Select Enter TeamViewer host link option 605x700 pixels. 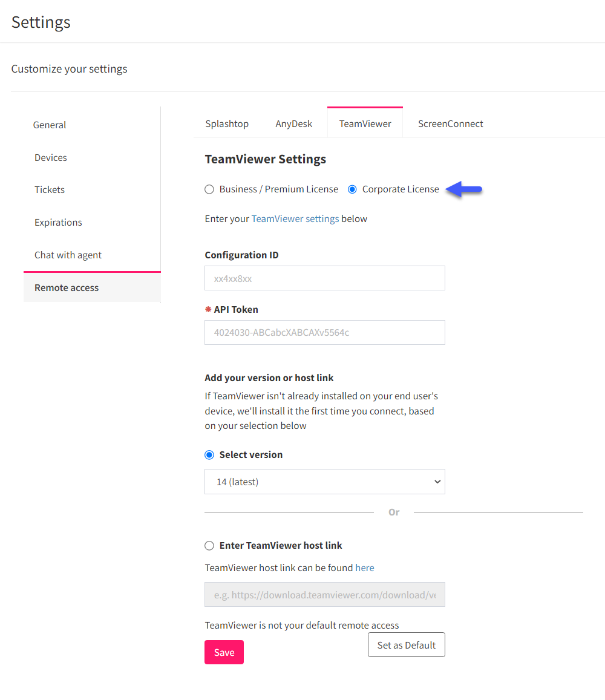click(209, 546)
